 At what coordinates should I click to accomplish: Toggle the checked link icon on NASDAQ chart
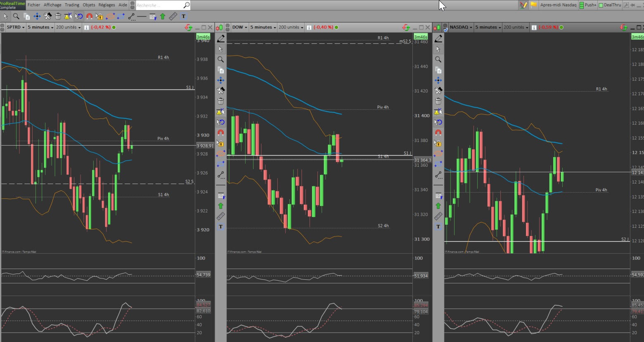pos(445,28)
